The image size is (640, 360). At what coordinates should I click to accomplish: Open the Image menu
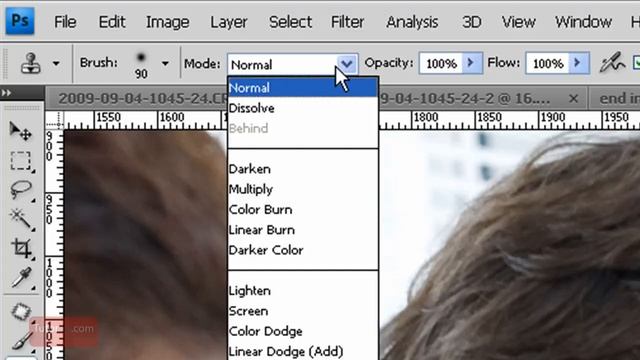click(x=167, y=22)
